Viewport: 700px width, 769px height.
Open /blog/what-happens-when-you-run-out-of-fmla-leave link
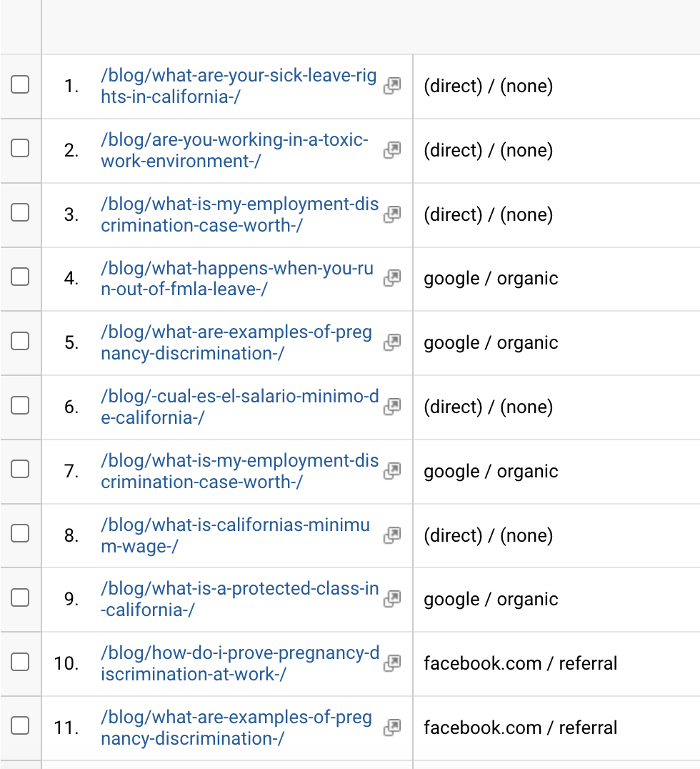tap(237, 278)
